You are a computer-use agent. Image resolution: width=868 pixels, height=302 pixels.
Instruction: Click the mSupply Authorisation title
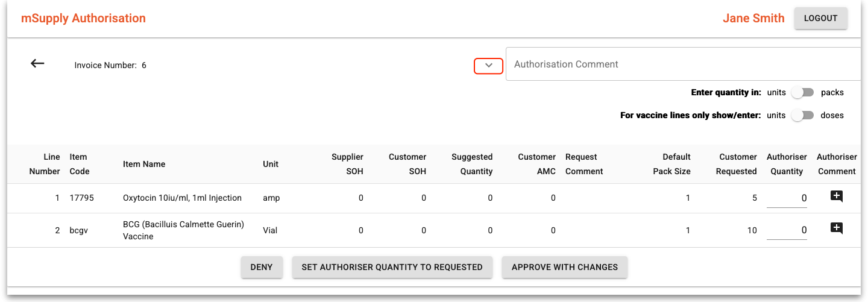tap(83, 18)
